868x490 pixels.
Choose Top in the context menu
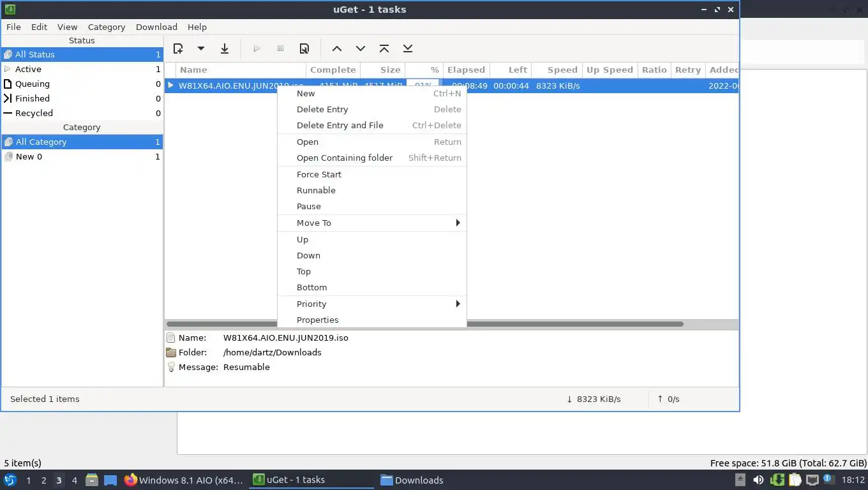372,271
